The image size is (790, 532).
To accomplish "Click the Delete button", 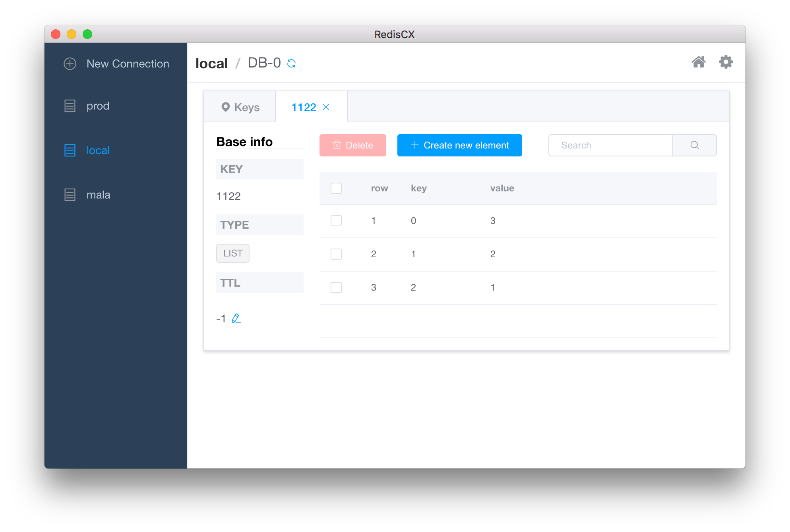I will [352, 145].
